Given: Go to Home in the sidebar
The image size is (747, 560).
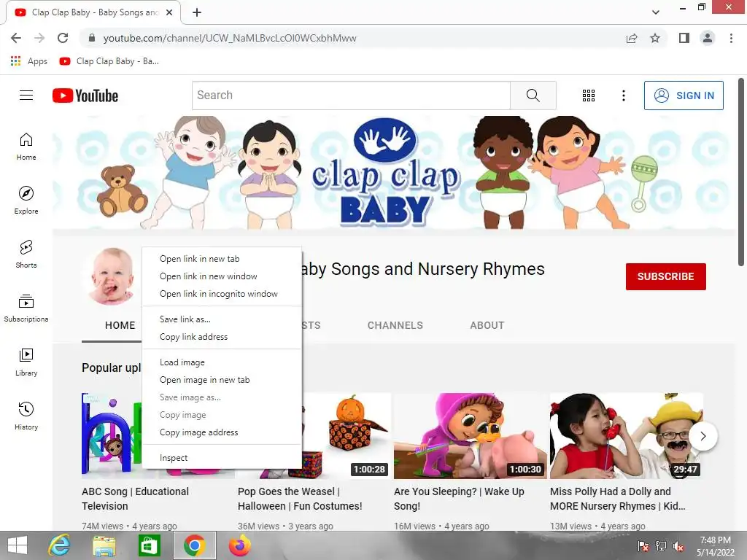Looking at the screenshot, I should (26, 147).
